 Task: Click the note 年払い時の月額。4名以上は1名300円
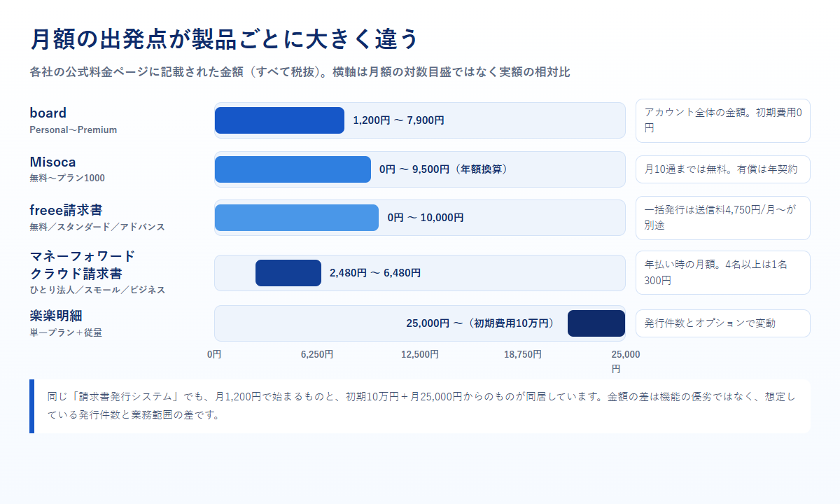coord(723,273)
